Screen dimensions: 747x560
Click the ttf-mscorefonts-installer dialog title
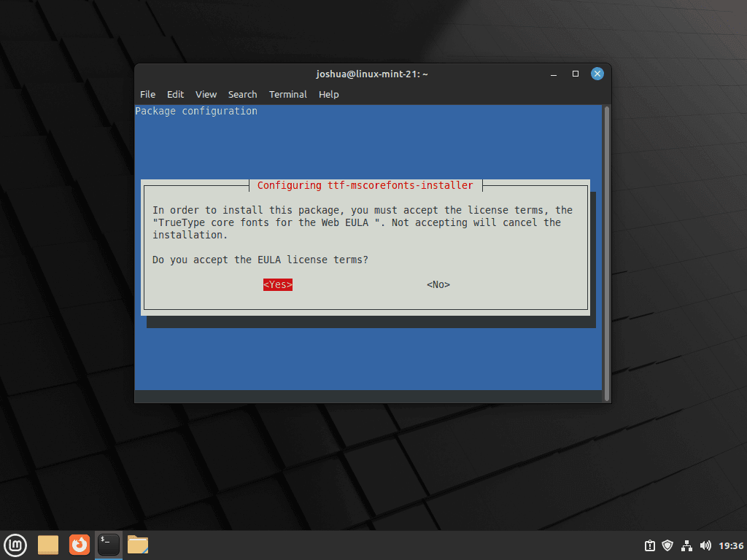(365, 185)
